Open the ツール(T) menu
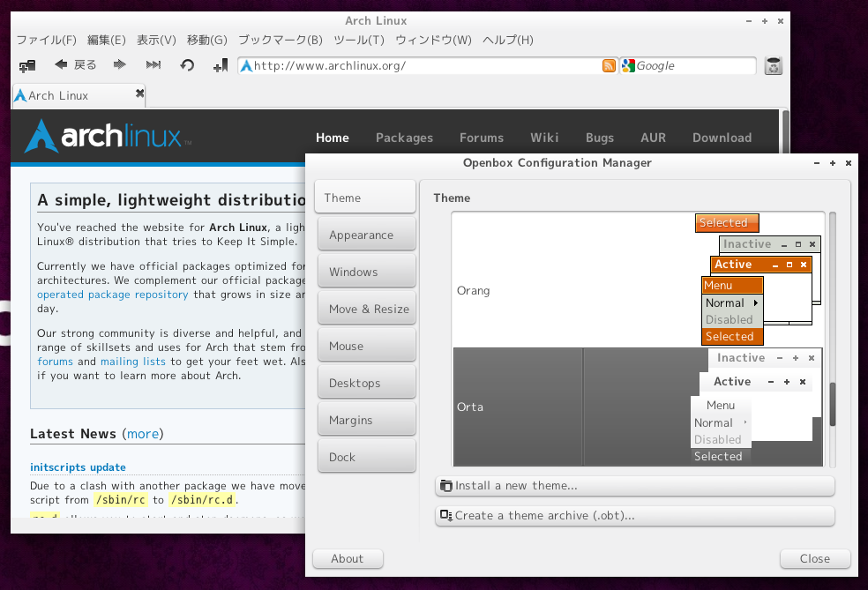Viewport: 868px width, 590px height. pos(359,40)
